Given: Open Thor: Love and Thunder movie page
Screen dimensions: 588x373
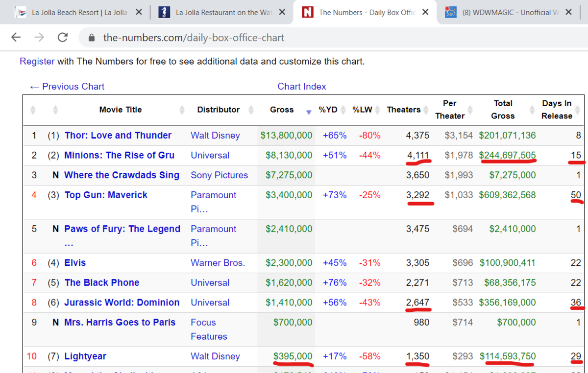Looking at the screenshot, I should pyautogui.click(x=118, y=136).
